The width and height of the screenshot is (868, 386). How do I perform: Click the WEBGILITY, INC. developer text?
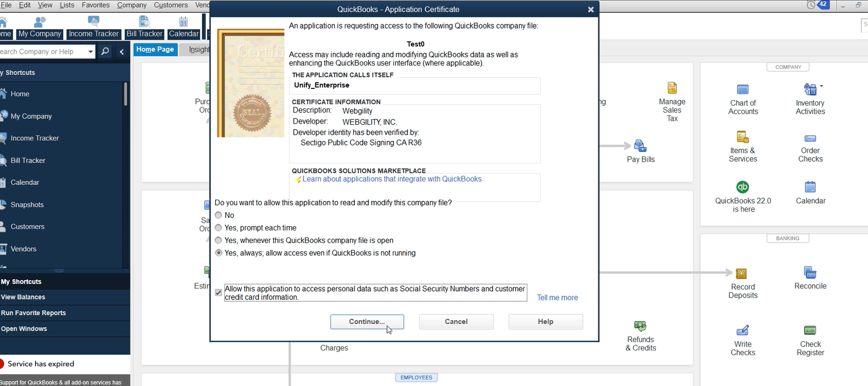tap(370, 122)
